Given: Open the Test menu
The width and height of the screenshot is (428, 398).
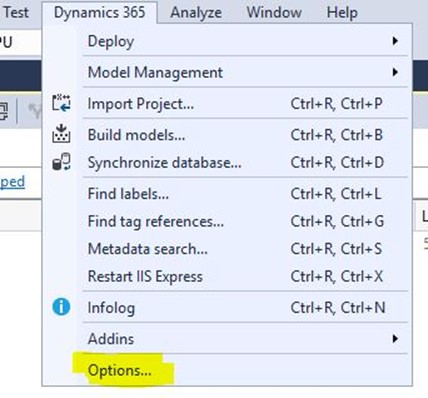Looking at the screenshot, I should (x=15, y=13).
